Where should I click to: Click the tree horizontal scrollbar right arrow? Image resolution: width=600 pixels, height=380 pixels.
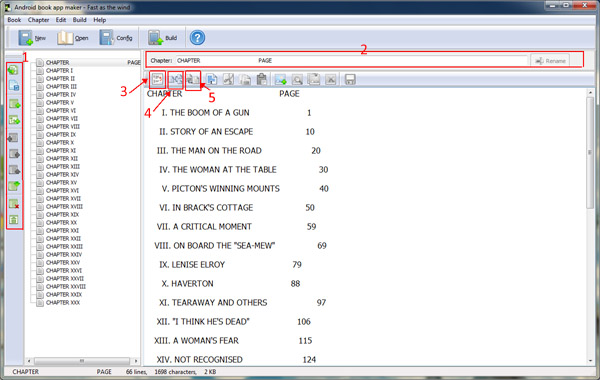136,361
